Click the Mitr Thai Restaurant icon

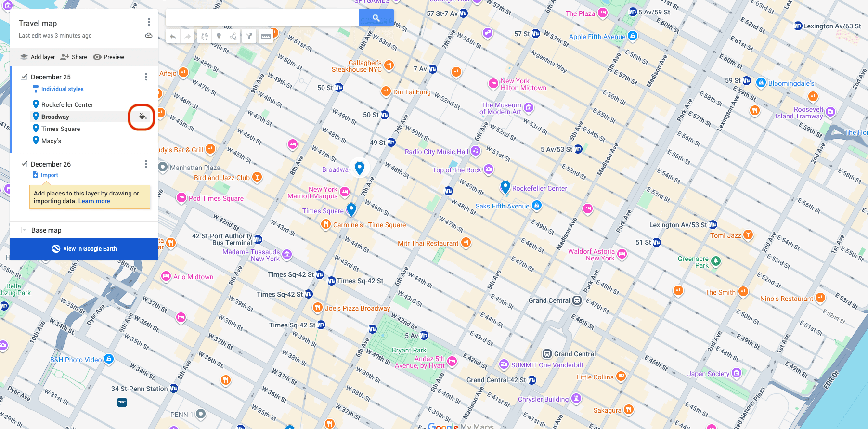[466, 243]
